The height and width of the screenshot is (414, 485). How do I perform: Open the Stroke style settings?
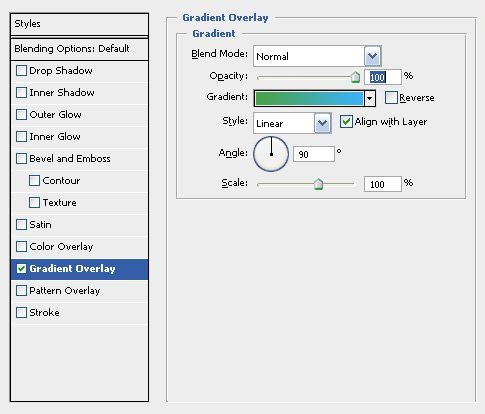coord(79,313)
